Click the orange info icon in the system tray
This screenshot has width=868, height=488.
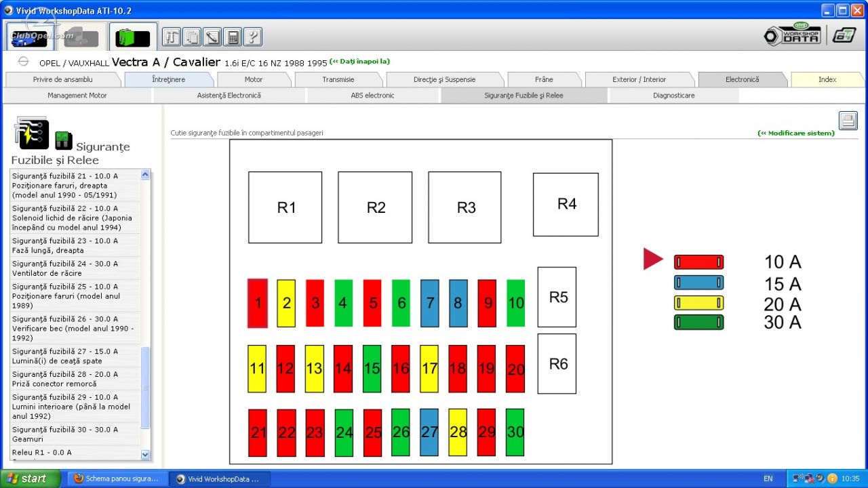coord(832,479)
